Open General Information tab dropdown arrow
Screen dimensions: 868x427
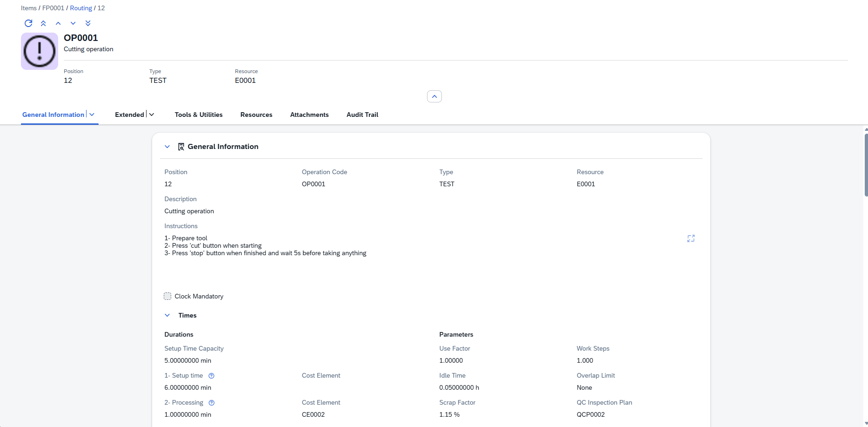coord(92,115)
